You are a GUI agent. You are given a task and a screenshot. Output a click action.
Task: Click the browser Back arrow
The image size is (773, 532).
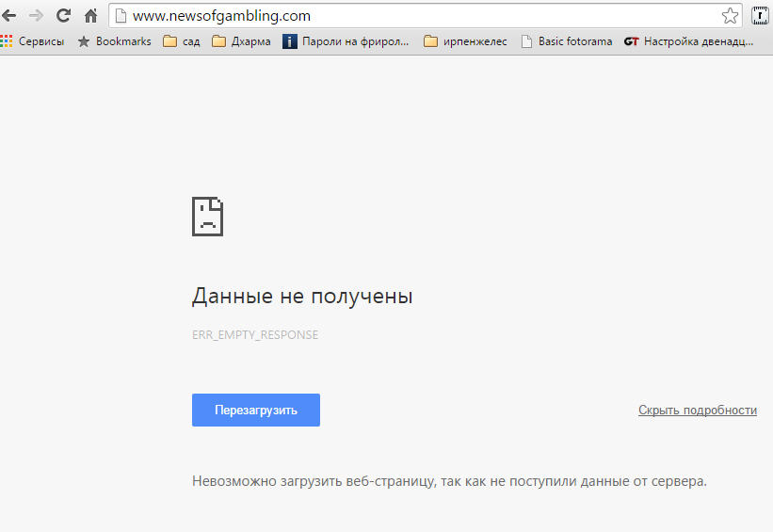[x=10, y=16]
